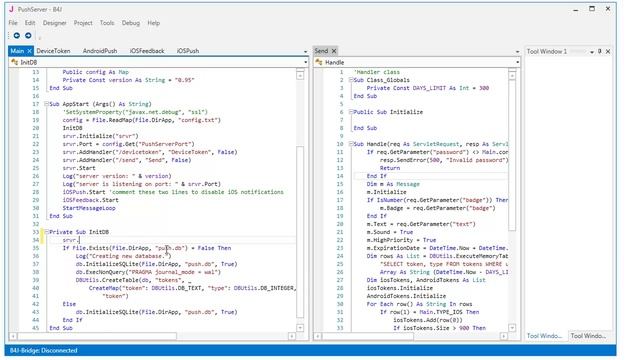Click the InitDB sub icon
640x360 pixels.
click(14, 62)
